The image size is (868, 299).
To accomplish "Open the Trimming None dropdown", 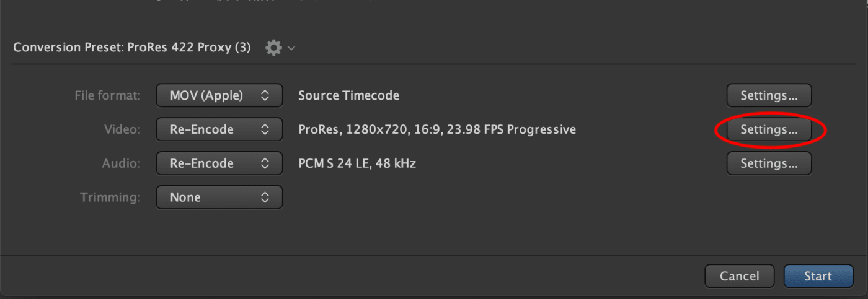I will [219, 197].
